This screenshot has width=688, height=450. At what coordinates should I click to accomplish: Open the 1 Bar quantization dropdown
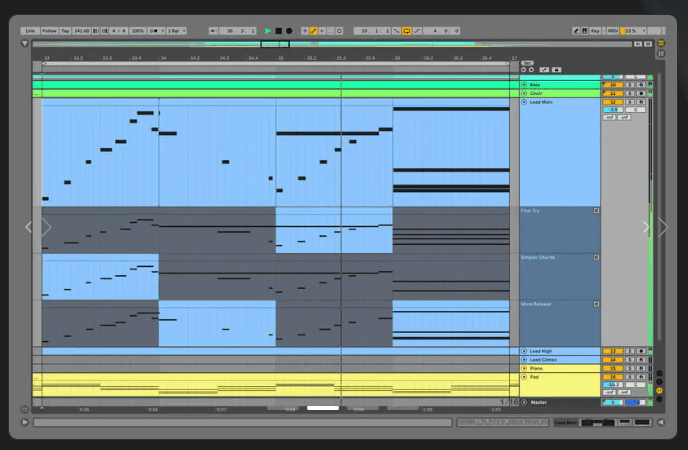pyautogui.click(x=176, y=31)
